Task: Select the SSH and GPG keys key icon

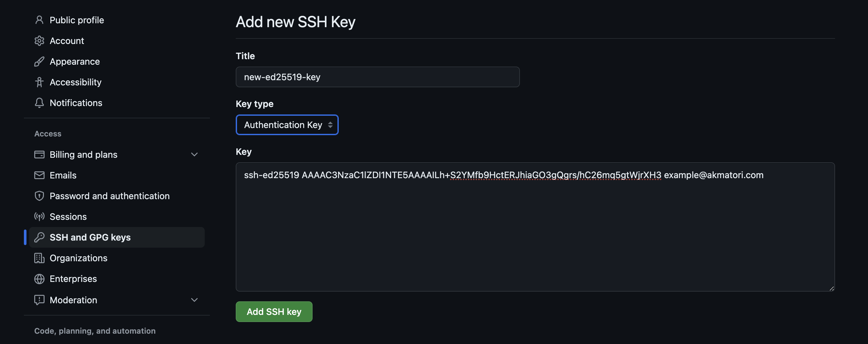Action: [x=39, y=237]
